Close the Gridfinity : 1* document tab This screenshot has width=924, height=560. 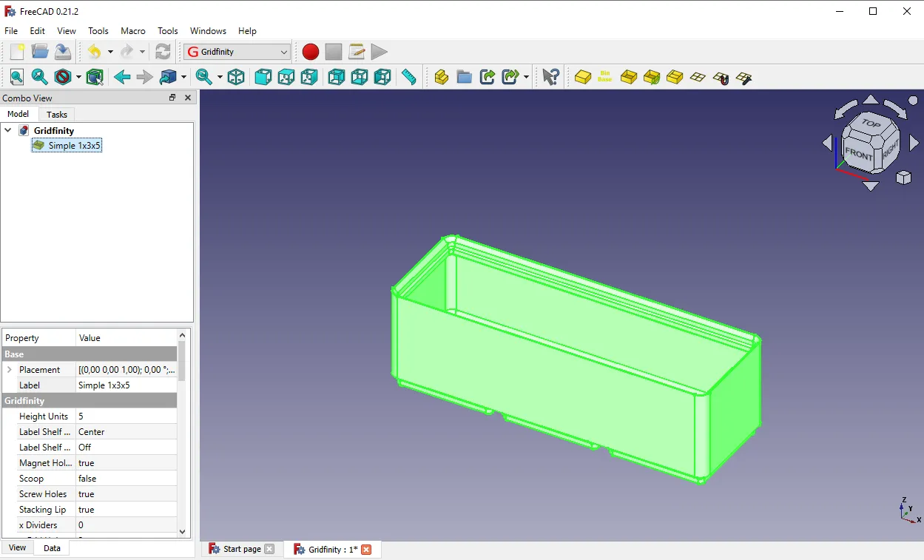366,550
